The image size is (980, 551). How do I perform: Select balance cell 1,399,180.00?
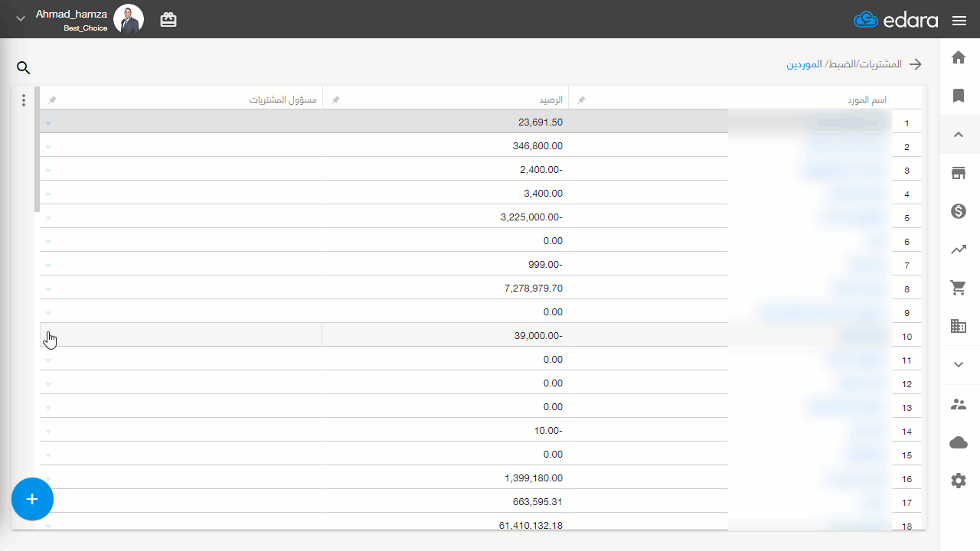click(x=446, y=478)
